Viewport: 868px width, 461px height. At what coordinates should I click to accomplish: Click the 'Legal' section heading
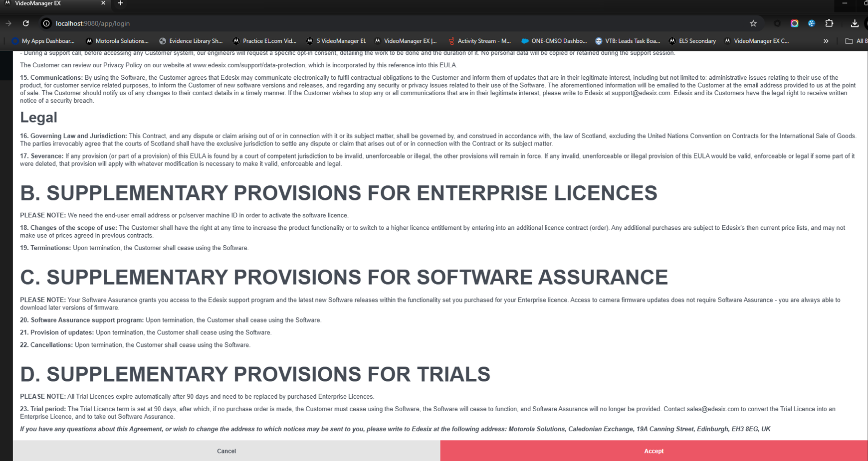pyautogui.click(x=38, y=118)
